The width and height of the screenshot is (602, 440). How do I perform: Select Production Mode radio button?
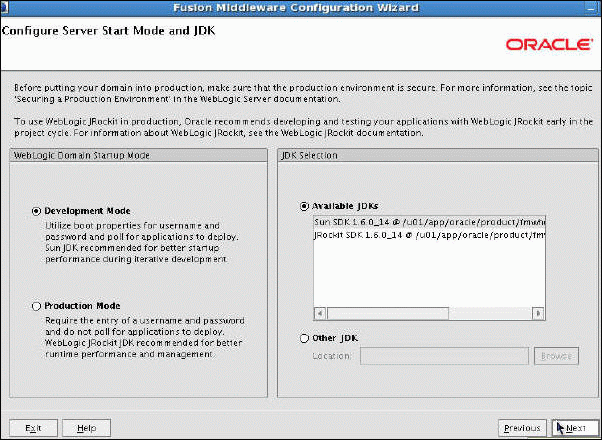tap(36, 306)
